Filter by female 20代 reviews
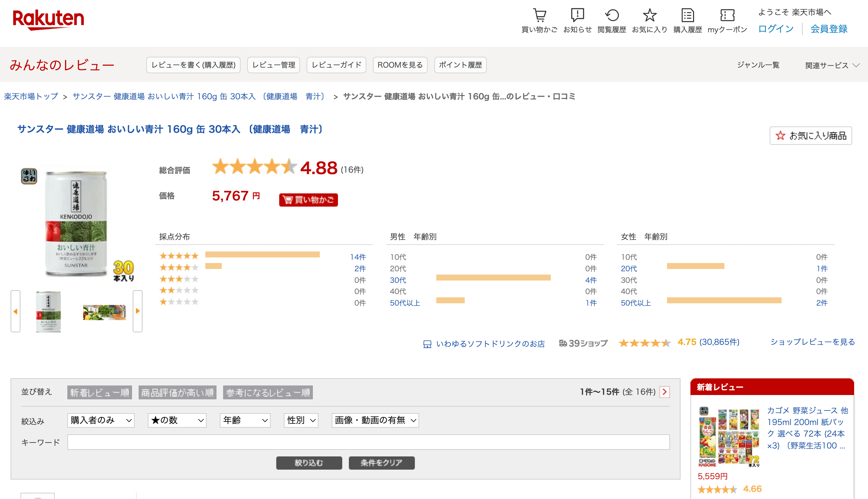Image resolution: width=868 pixels, height=499 pixels. [x=629, y=268]
